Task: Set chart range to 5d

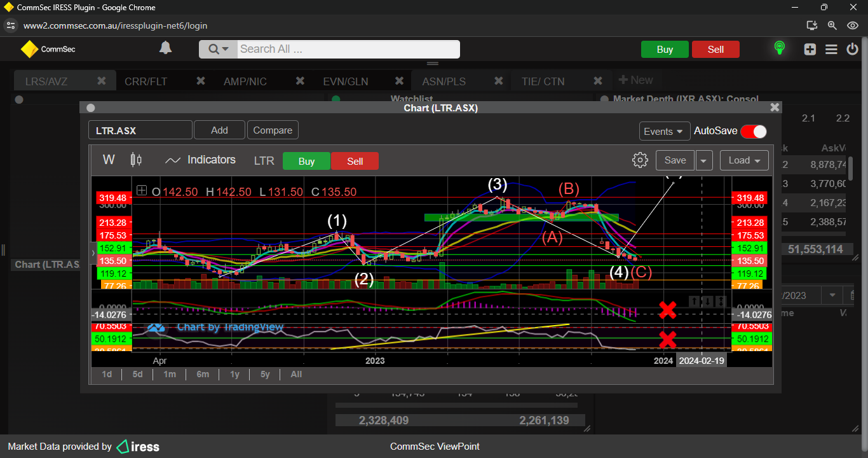Action: tap(137, 374)
